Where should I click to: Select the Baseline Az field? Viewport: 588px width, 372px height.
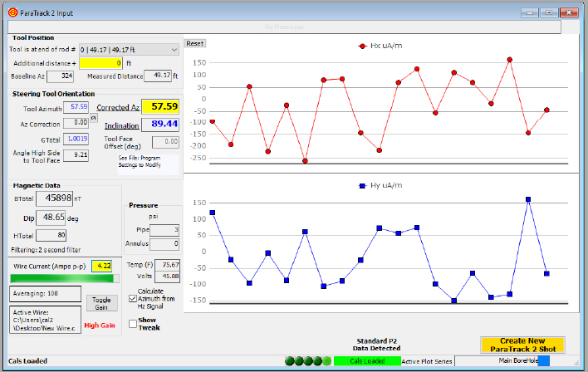click(x=60, y=76)
